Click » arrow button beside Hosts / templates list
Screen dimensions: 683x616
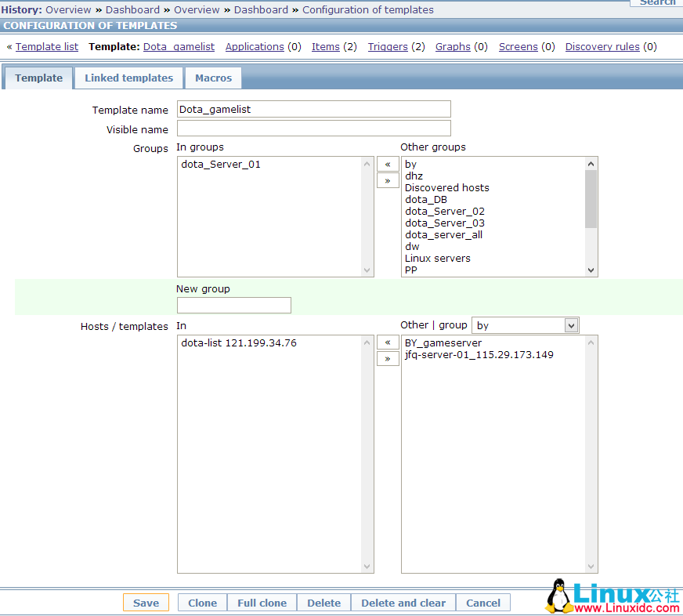(x=388, y=359)
